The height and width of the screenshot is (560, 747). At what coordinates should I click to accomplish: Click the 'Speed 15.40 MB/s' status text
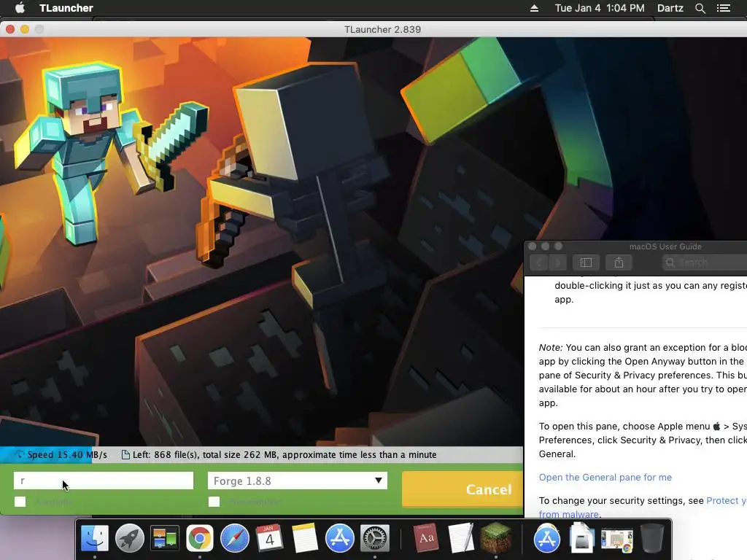(x=67, y=455)
